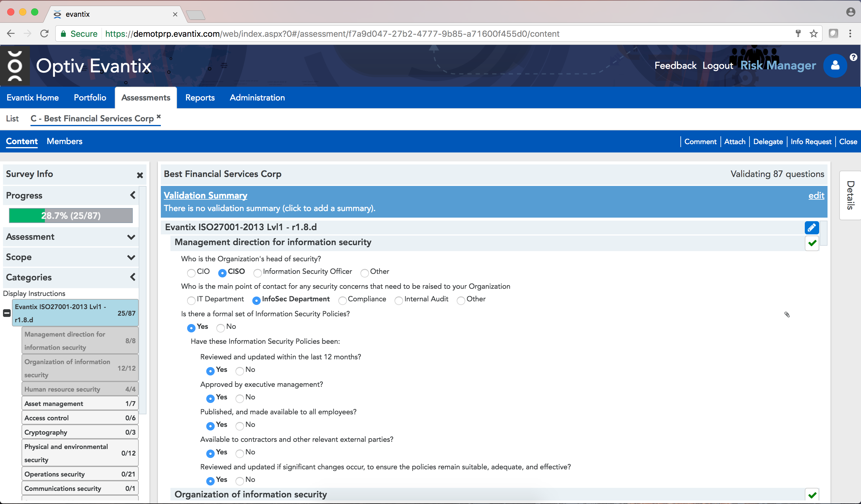Select Compliance radio option

click(x=342, y=300)
